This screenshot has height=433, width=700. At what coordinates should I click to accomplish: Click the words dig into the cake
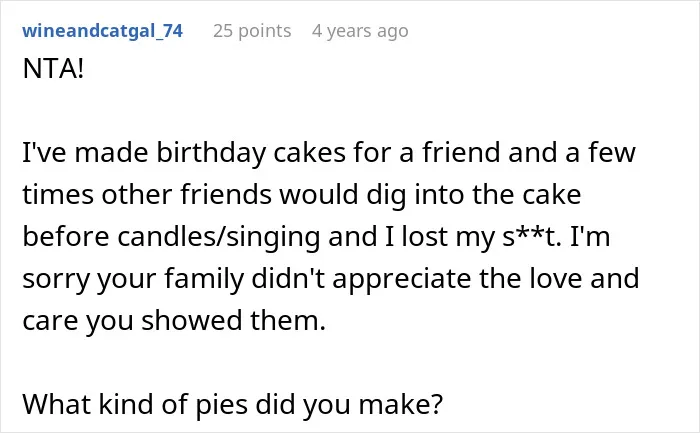474,195
